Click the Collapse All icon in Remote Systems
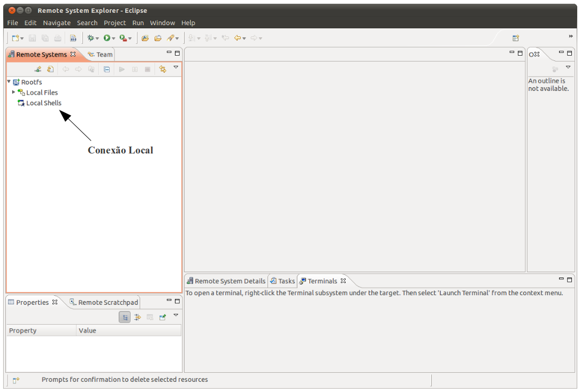This screenshot has width=581, height=392. click(x=106, y=70)
